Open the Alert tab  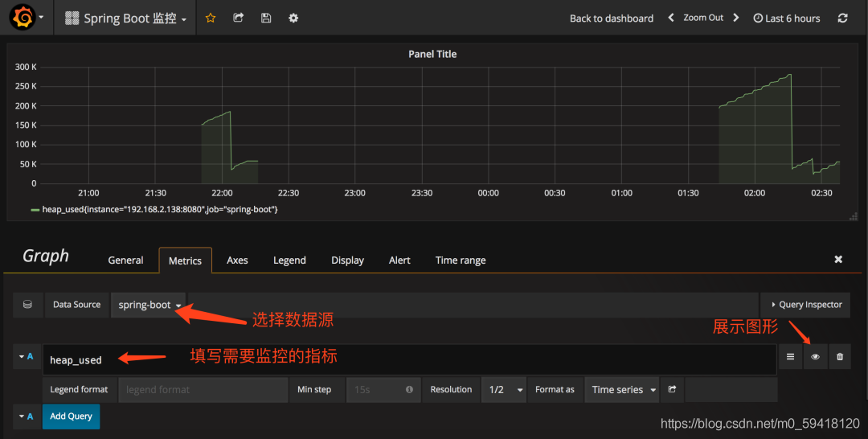coord(399,260)
